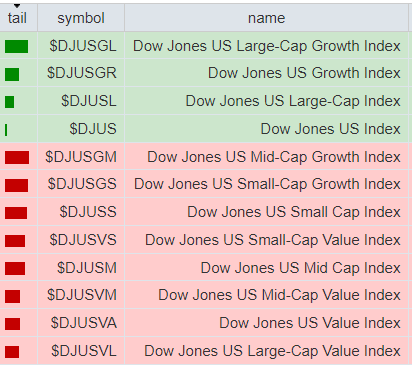Click Dow Jones US Growth Index name
This screenshot has width=412, height=365.
(x=304, y=73)
